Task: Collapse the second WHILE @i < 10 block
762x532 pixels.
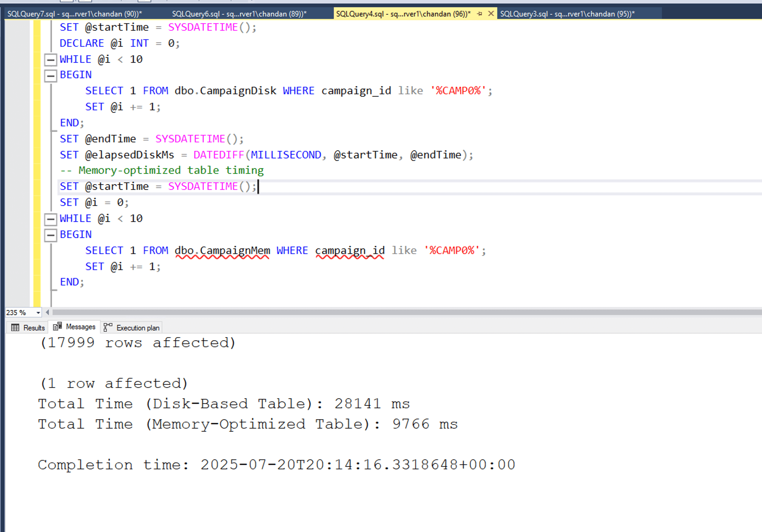Action: click(x=51, y=219)
